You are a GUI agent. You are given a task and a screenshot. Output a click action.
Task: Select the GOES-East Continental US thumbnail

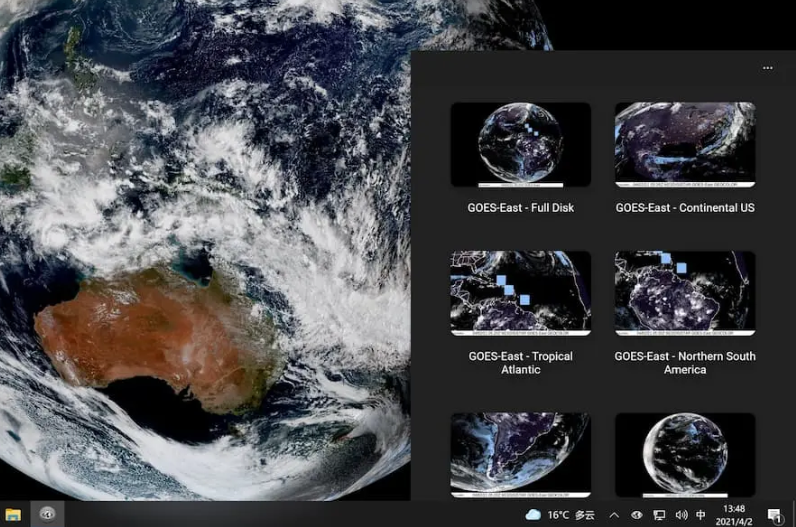(x=685, y=144)
